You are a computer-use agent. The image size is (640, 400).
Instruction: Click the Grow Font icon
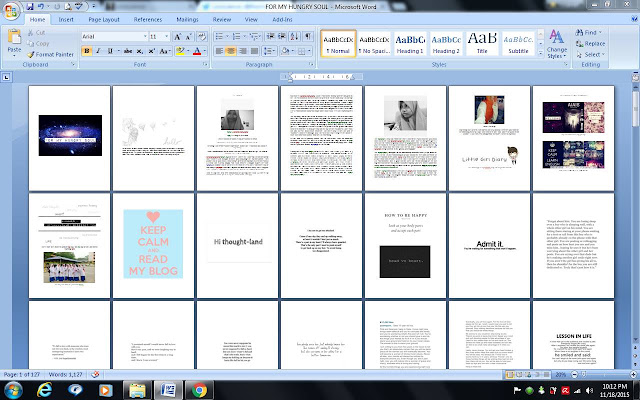pyautogui.click(x=178, y=37)
